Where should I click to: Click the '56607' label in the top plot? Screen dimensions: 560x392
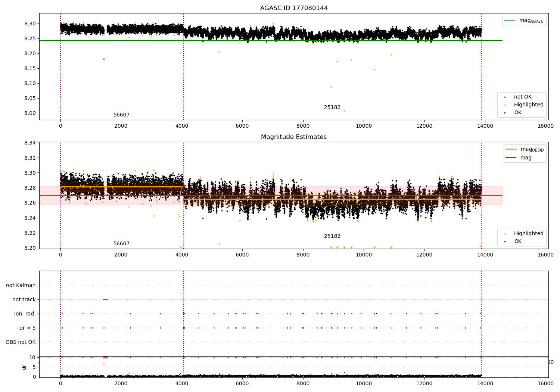121,115
